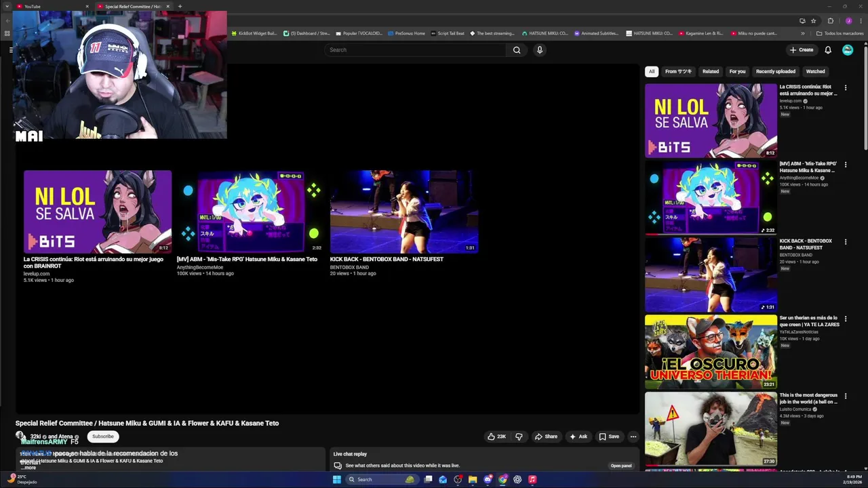The width and height of the screenshot is (868, 488).
Task: Open more actions ellipsis under video
Action: pyautogui.click(x=633, y=436)
